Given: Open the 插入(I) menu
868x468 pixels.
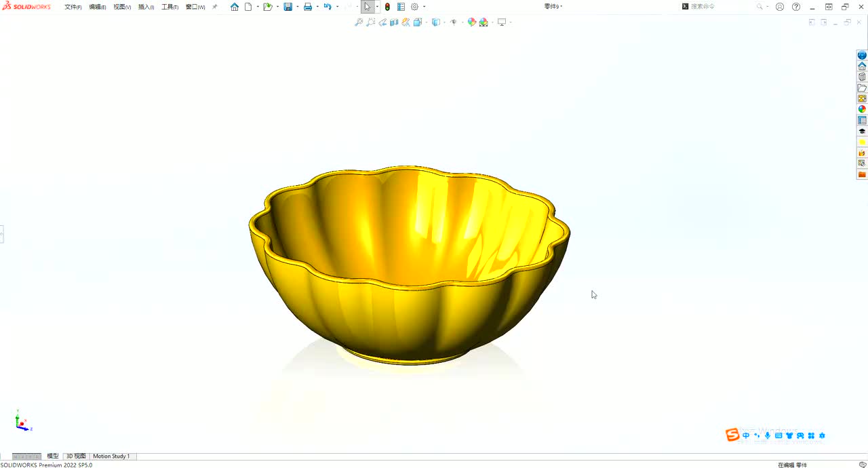Looking at the screenshot, I should pos(146,7).
